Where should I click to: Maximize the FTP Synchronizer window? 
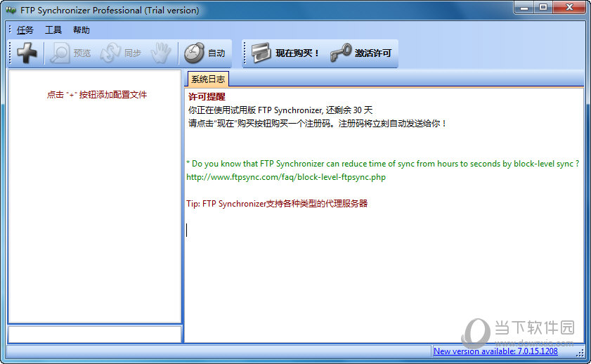point(543,8)
